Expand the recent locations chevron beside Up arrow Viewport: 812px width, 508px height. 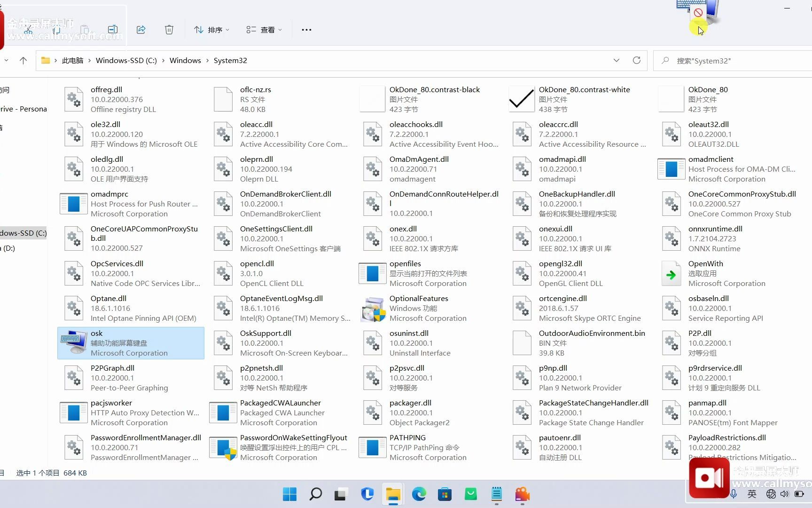tap(6, 60)
